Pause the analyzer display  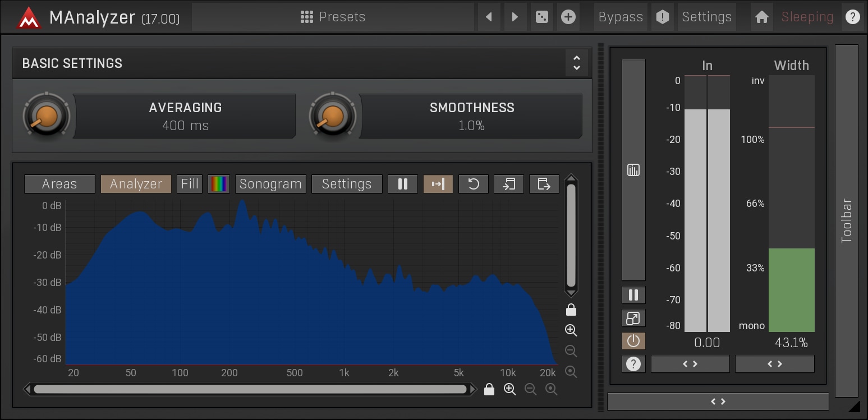click(x=402, y=184)
